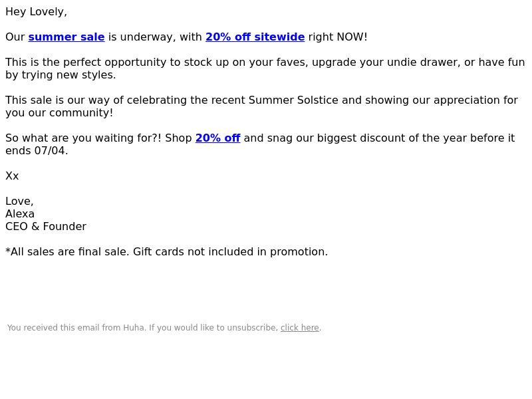
Task: Unsubscribe via the click here link
Action: [300, 328]
